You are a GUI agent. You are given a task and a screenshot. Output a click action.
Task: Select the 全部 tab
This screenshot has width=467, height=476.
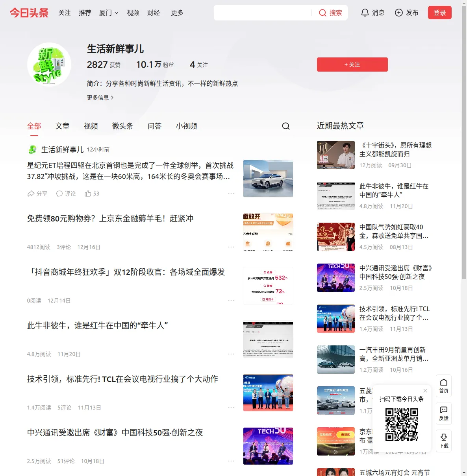point(34,126)
